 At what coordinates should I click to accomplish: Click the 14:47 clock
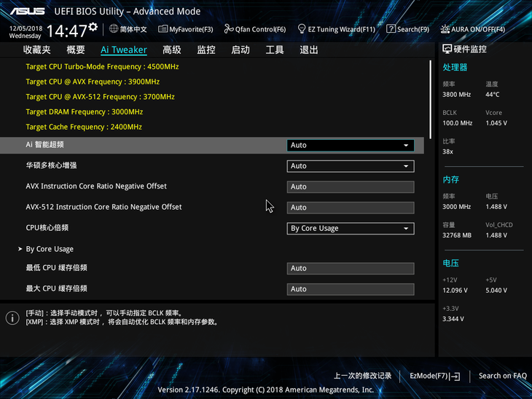(x=67, y=31)
